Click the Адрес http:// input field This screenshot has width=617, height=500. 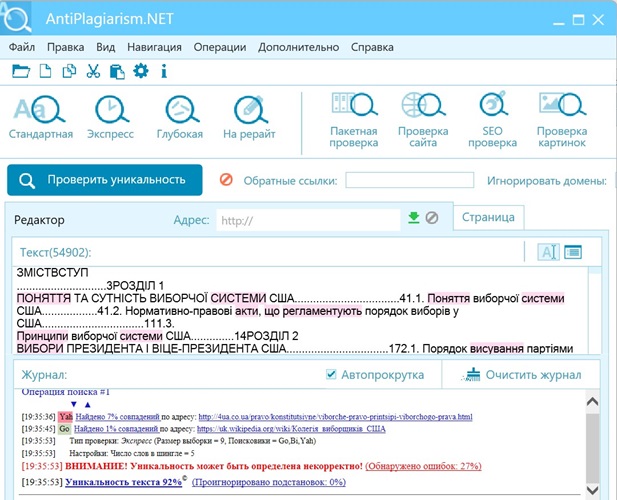click(308, 220)
